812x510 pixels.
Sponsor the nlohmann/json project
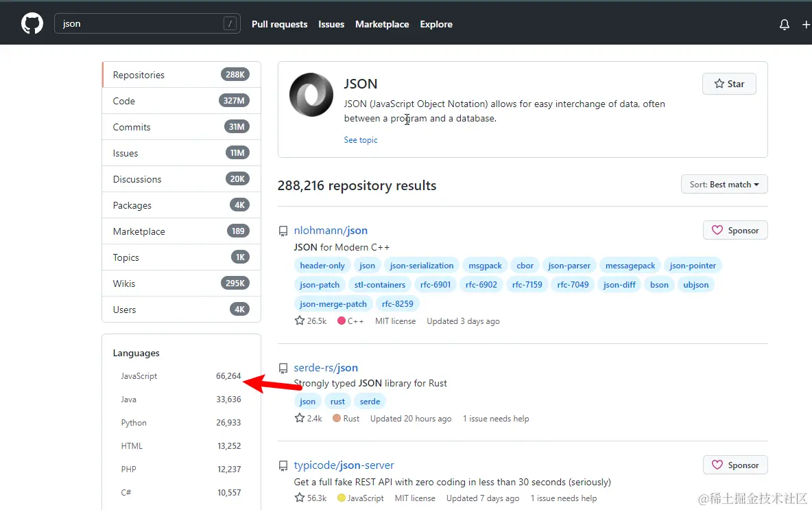735,231
